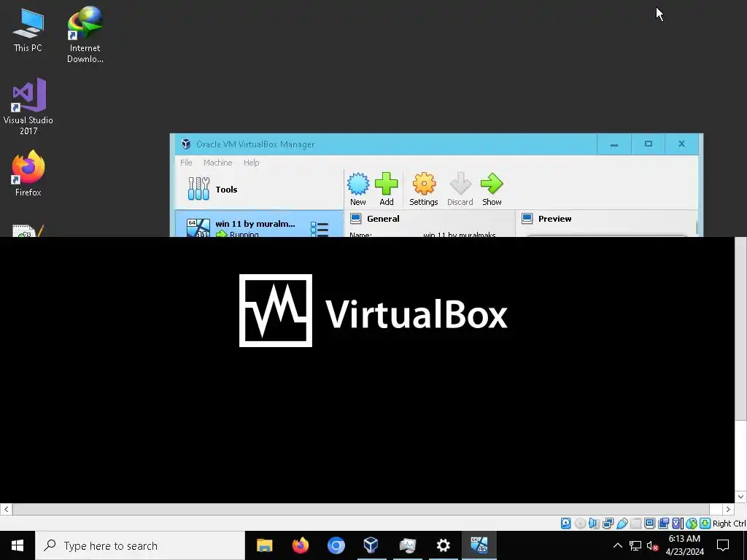747x560 pixels.
Task: Open the list menu icon beside win 11 VM
Action: (x=320, y=229)
